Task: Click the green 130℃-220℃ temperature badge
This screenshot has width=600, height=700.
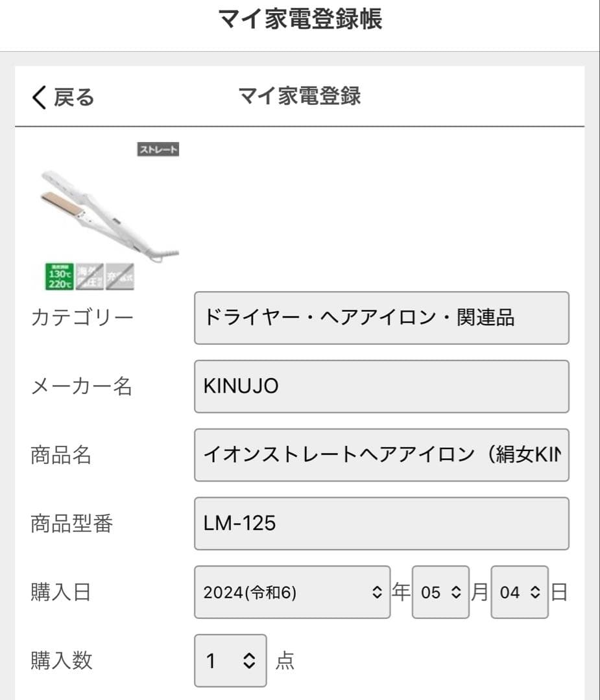Action: (x=60, y=277)
